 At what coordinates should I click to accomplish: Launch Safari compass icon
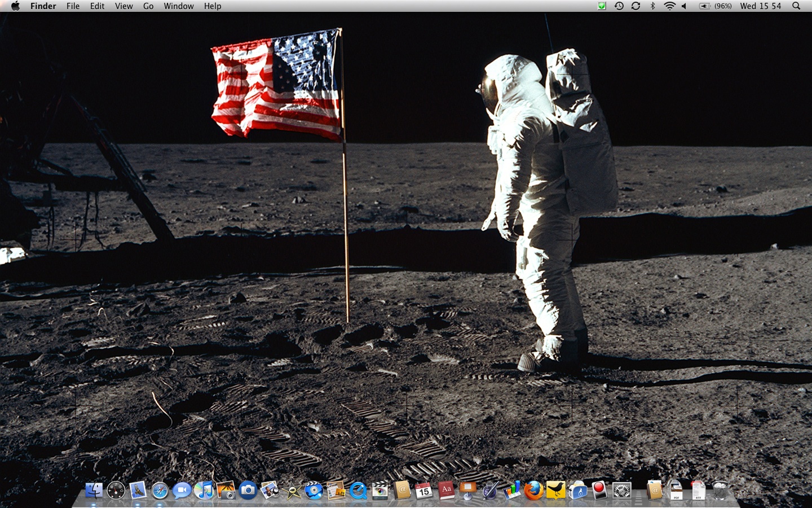[x=160, y=490]
